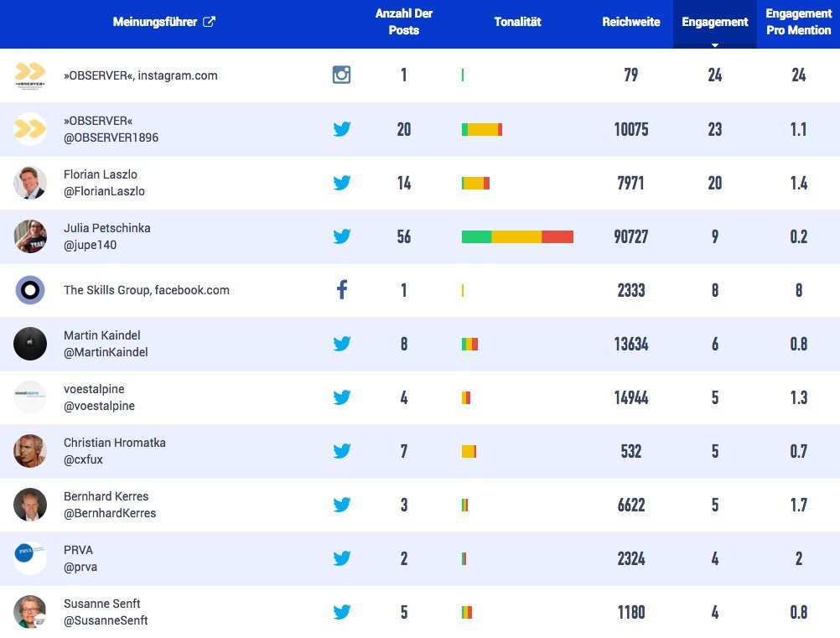Viewport: 840px width, 638px height.
Task: Click the Twitter icon for Florian Laszlo
Action: [342, 183]
